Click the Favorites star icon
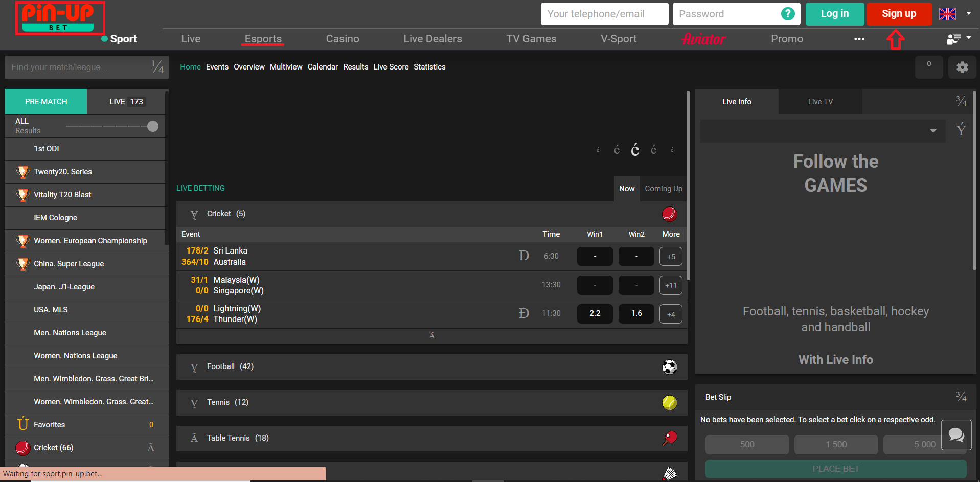This screenshot has width=980, height=482. (22, 424)
